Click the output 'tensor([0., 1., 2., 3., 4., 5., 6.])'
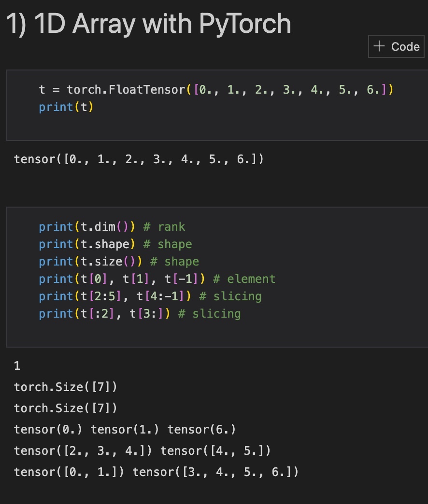This screenshot has height=504, width=428. pyautogui.click(x=139, y=159)
